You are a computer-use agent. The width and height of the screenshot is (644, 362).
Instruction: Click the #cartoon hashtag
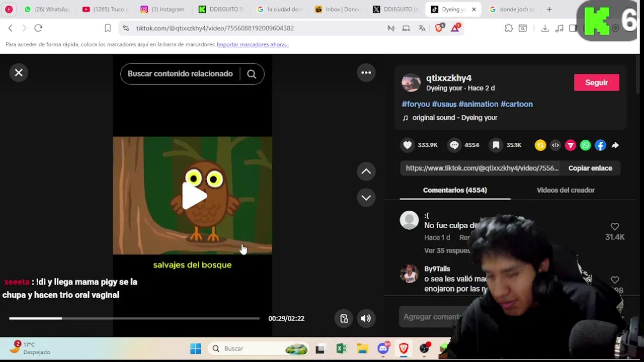coord(517,104)
